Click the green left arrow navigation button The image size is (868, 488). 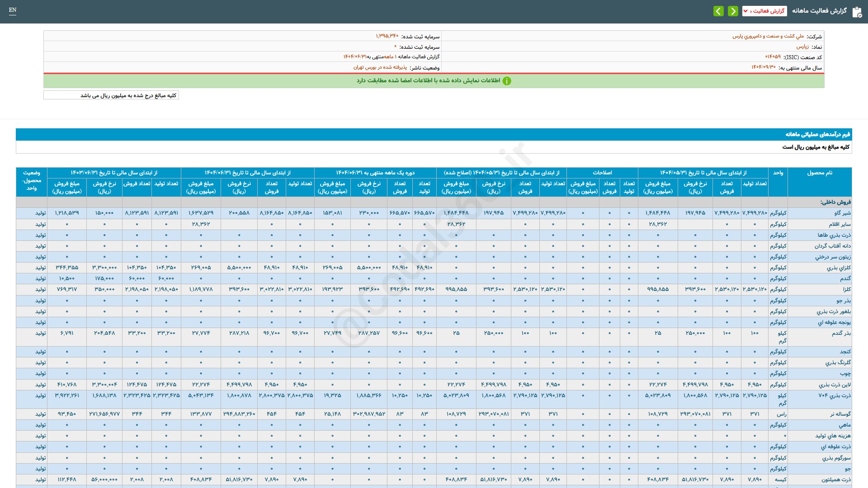click(718, 11)
